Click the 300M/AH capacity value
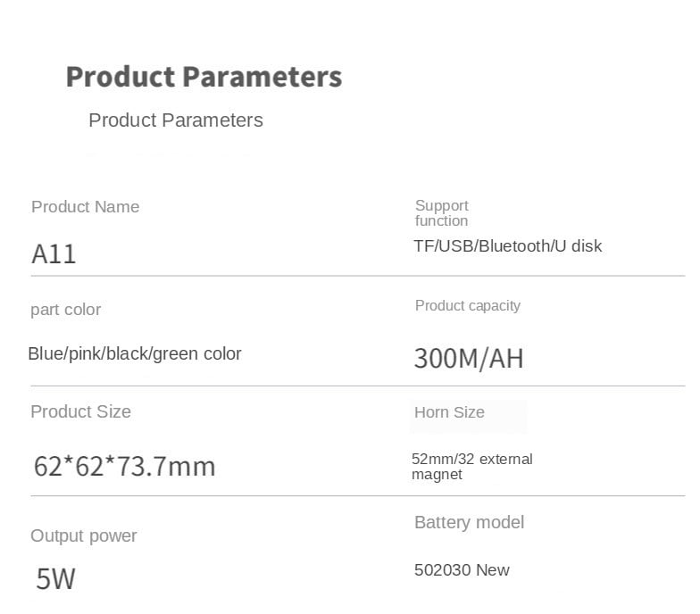700x614 pixels. [469, 359]
